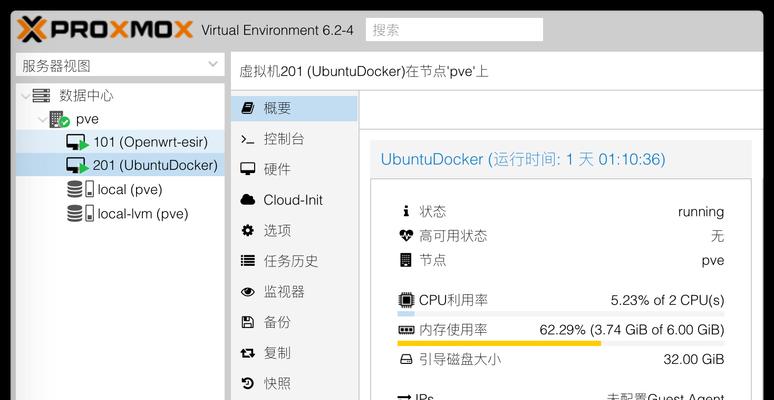Click the history icon beside 快照
The image size is (774, 400).
(247, 383)
